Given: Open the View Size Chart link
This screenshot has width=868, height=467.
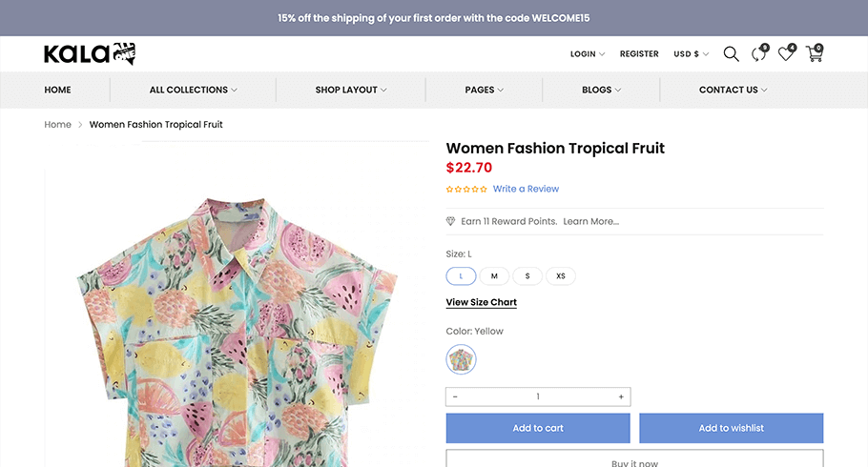Looking at the screenshot, I should [x=482, y=302].
